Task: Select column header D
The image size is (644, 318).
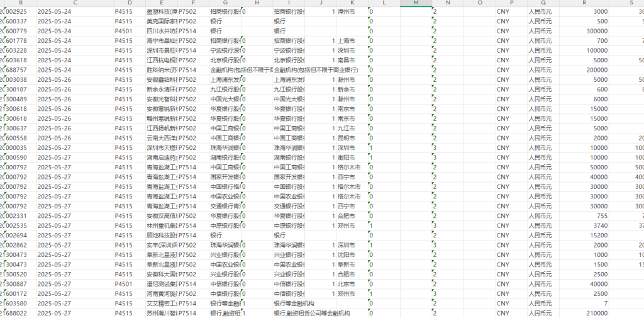Action: pyautogui.click(x=130, y=3)
